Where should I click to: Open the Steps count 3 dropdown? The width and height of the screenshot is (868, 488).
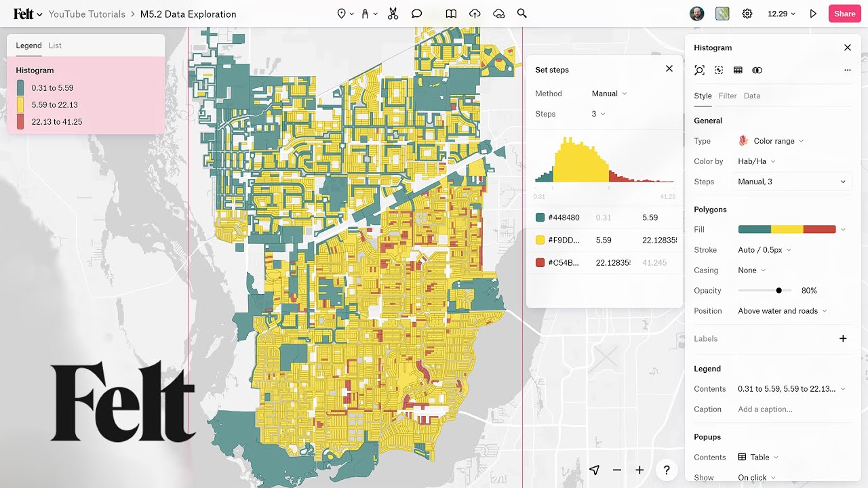[598, 114]
